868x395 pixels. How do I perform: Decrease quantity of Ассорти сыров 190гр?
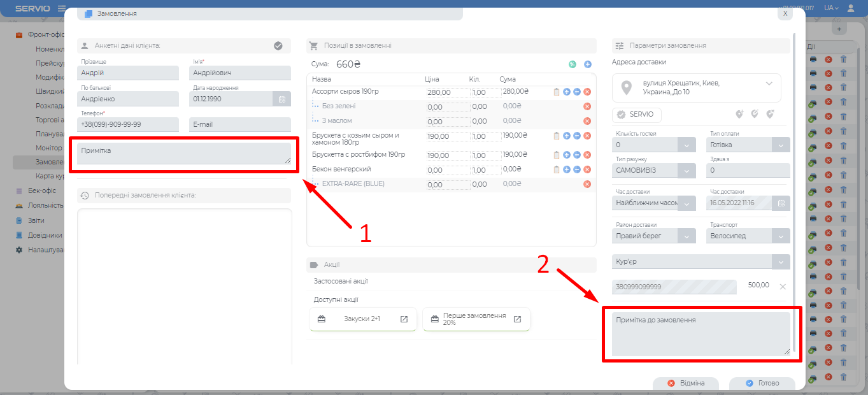[576, 92]
